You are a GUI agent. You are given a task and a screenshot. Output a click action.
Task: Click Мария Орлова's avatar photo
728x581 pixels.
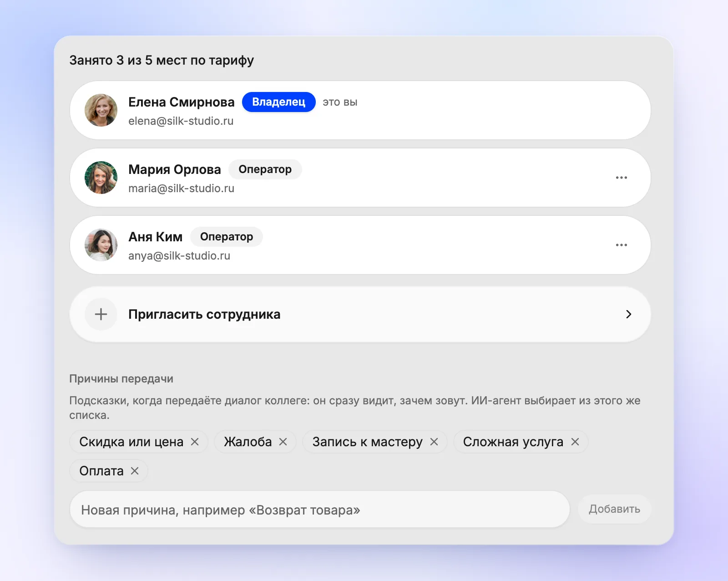[101, 178]
